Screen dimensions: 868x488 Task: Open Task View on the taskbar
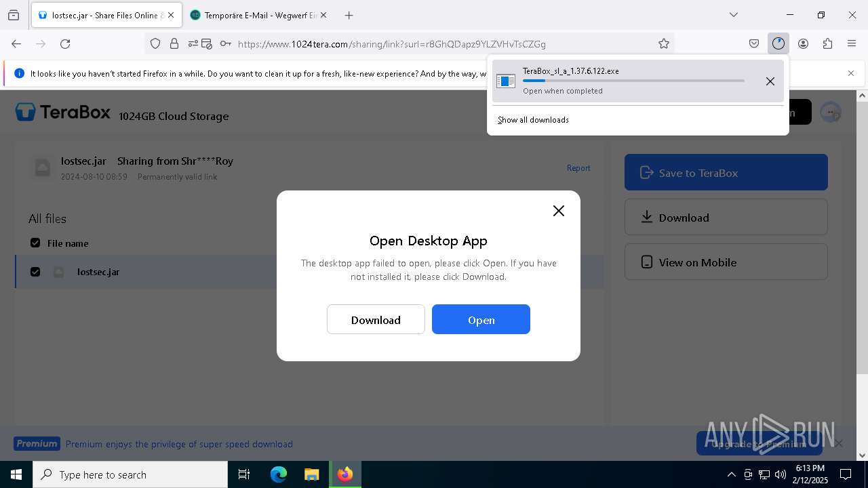pos(244,474)
